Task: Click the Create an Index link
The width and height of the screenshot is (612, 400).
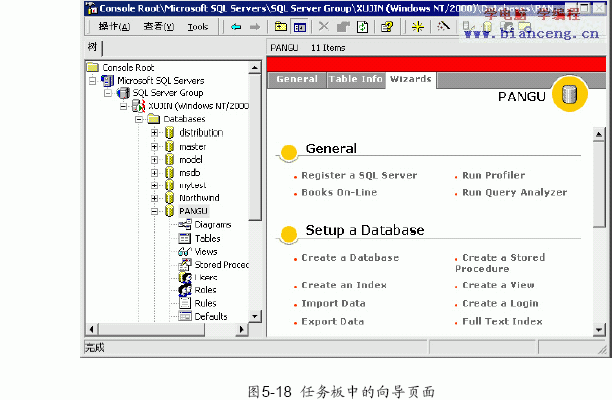Action: [344, 285]
